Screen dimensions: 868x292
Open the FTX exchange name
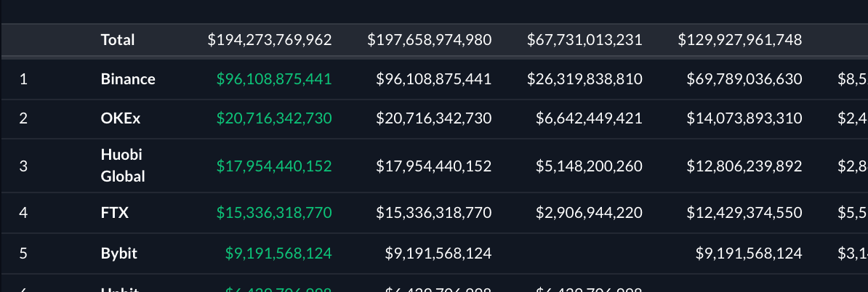click(115, 213)
